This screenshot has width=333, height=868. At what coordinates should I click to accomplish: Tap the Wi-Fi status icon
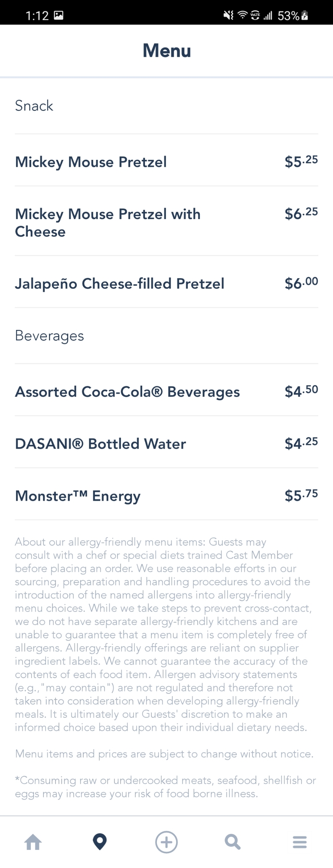pyautogui.click(x=242, y=16)
